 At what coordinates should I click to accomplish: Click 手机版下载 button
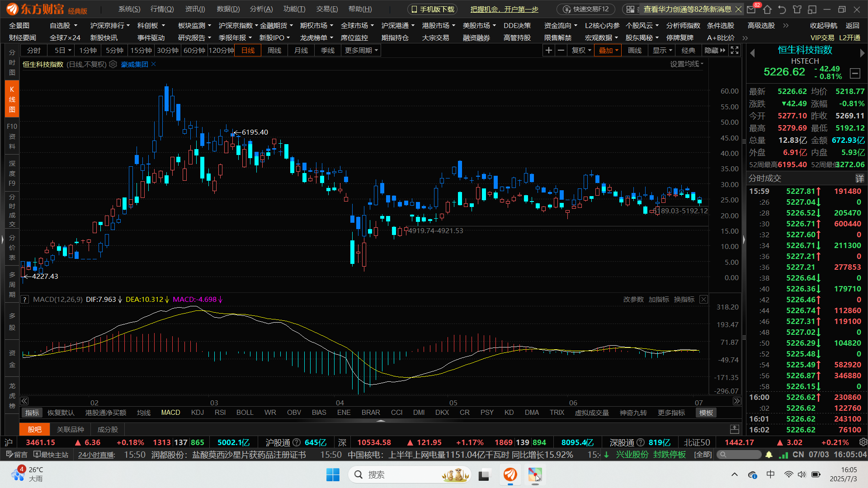point(432,9)
